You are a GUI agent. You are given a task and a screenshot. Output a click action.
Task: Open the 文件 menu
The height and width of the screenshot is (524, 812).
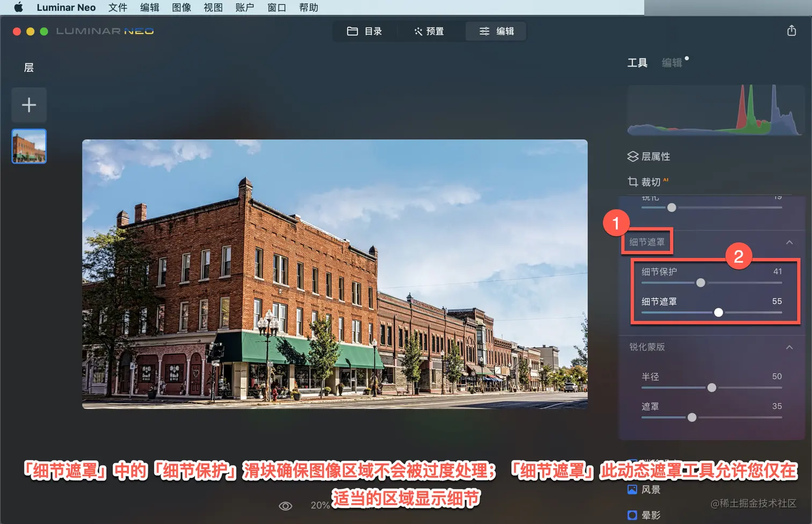pos(118,8)
